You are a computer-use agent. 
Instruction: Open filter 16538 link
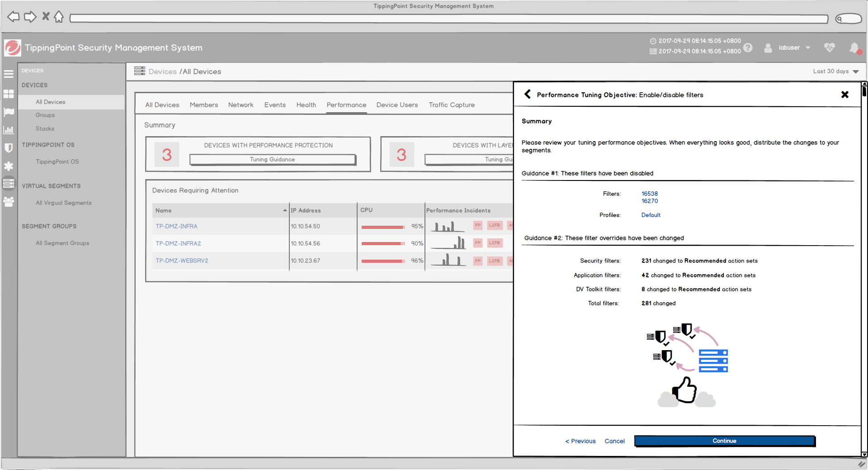click(650, 194)
